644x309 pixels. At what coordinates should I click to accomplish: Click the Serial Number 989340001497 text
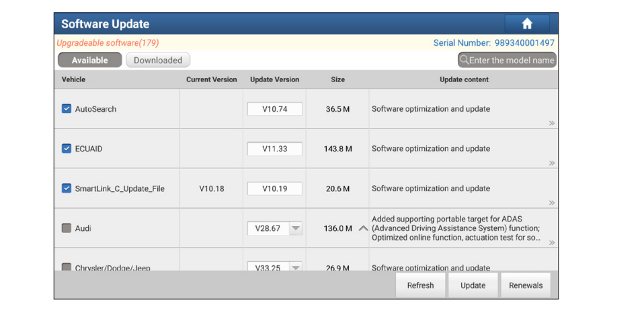(494, 43)
